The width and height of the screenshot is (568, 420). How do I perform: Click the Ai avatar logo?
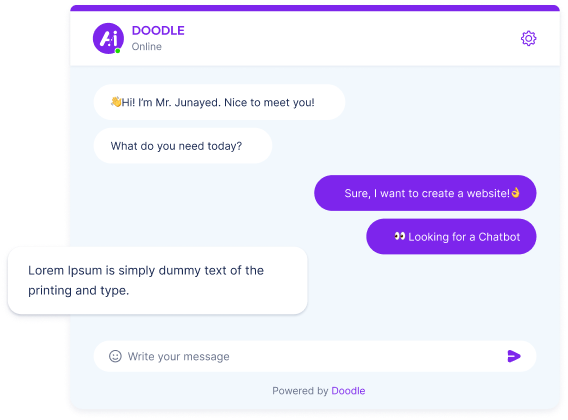coord(108,38)
